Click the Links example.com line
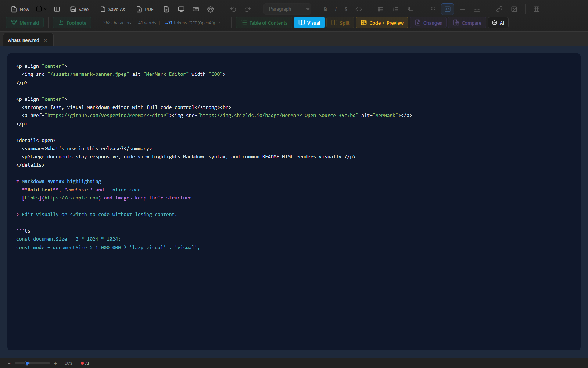The width and height of the screenshot is (588, 368). coord(104,198)
